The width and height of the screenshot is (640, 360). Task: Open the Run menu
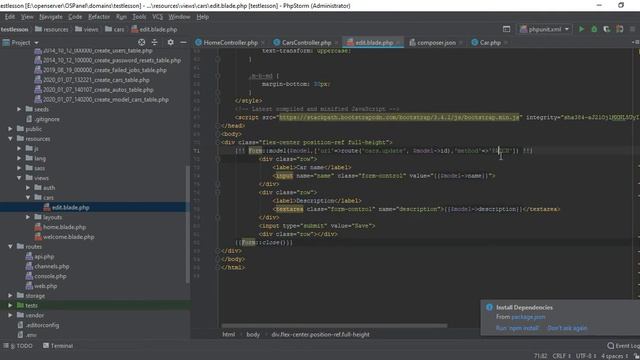pyautogui.click(x=121, y=17)
